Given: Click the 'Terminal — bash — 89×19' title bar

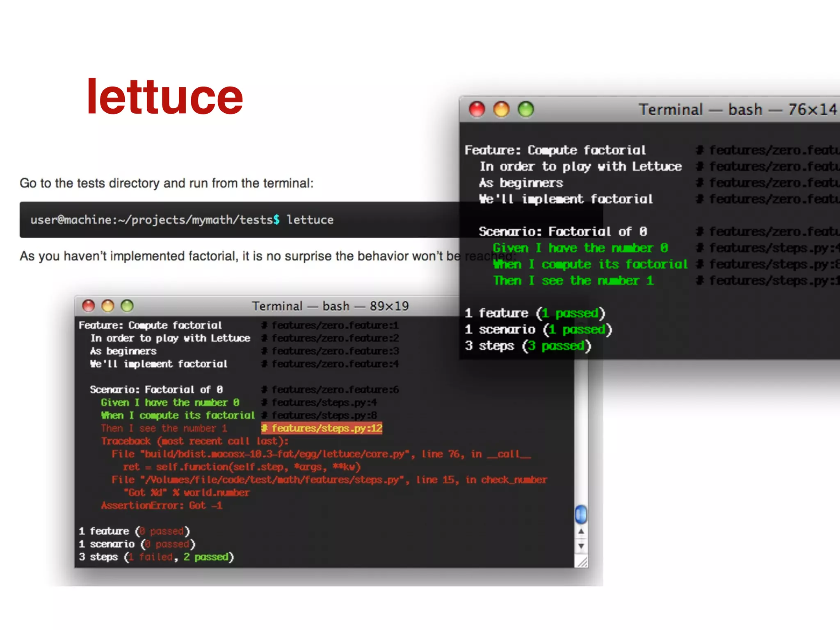Looking at the screenshot, I should pos(330,306).
